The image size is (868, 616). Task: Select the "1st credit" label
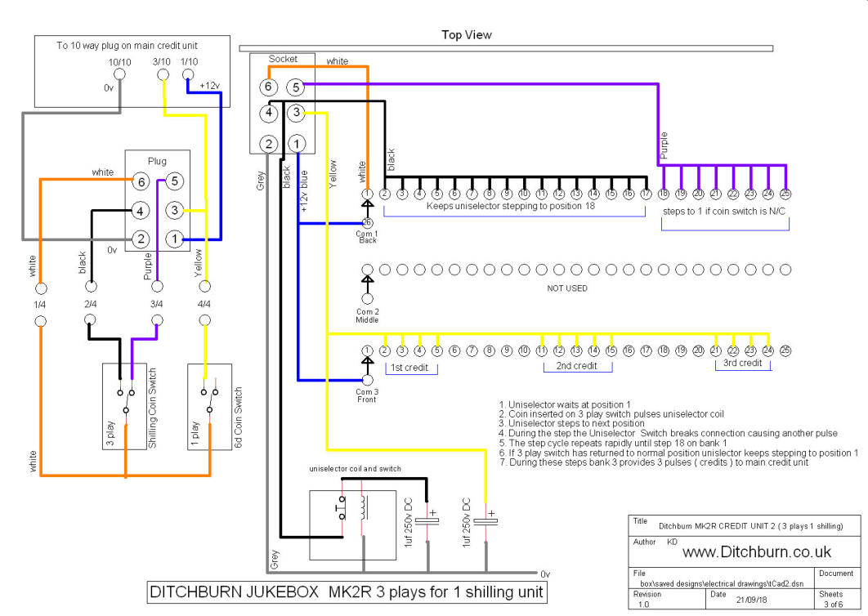(x=409, y=368)
